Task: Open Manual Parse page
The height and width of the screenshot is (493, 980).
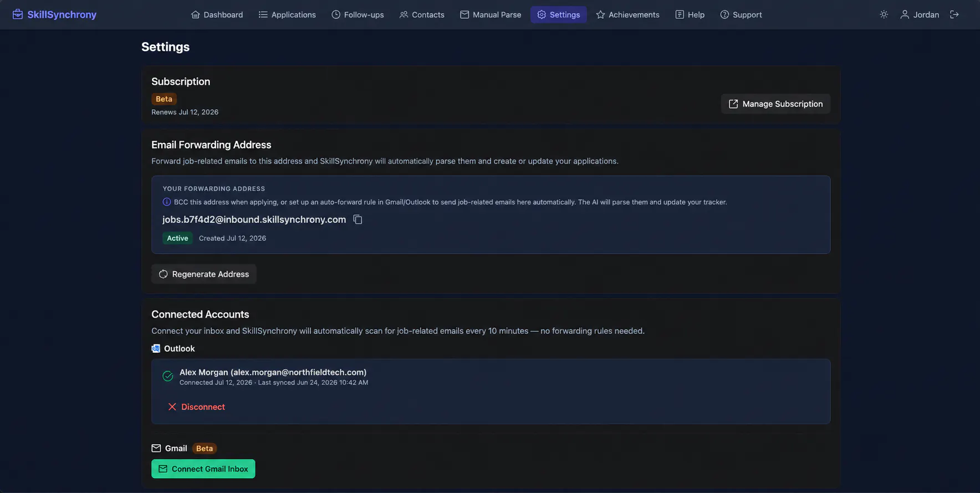Action: [491, 14]
